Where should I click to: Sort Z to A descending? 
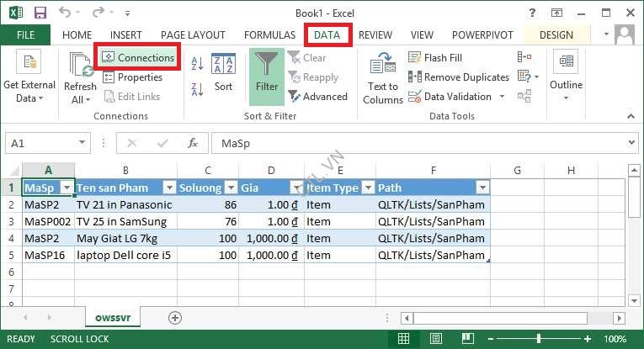pos(197,88)
